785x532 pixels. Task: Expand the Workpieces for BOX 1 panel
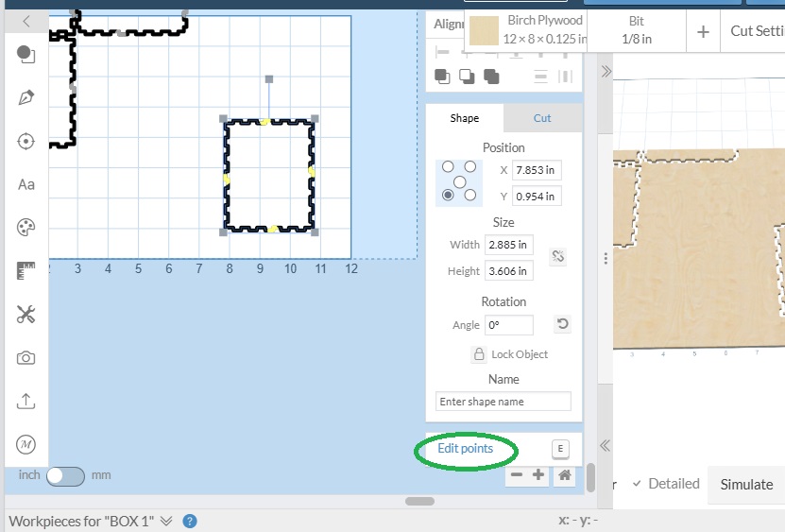tap(166, 521)
